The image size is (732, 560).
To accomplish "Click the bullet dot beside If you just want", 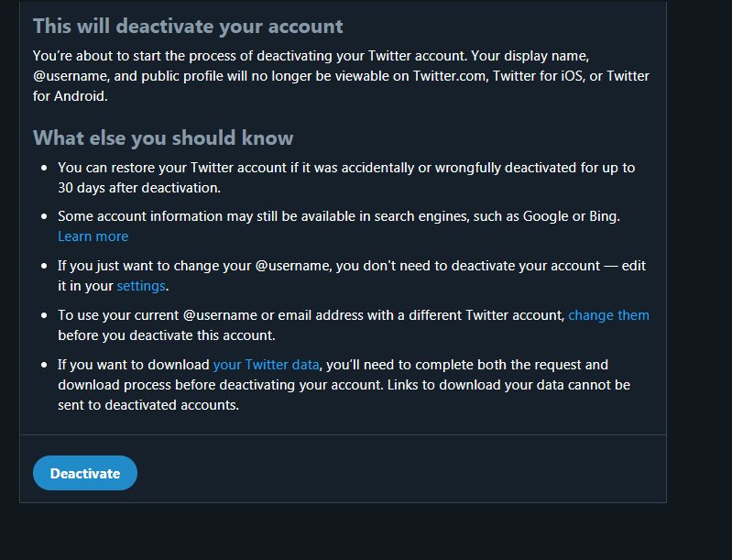I will (44, 266).
